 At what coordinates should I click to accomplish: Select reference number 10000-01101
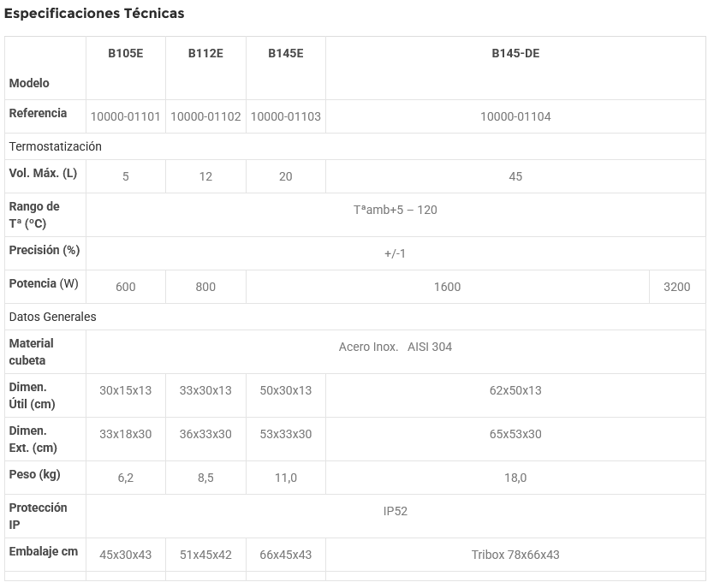(125, 116)
